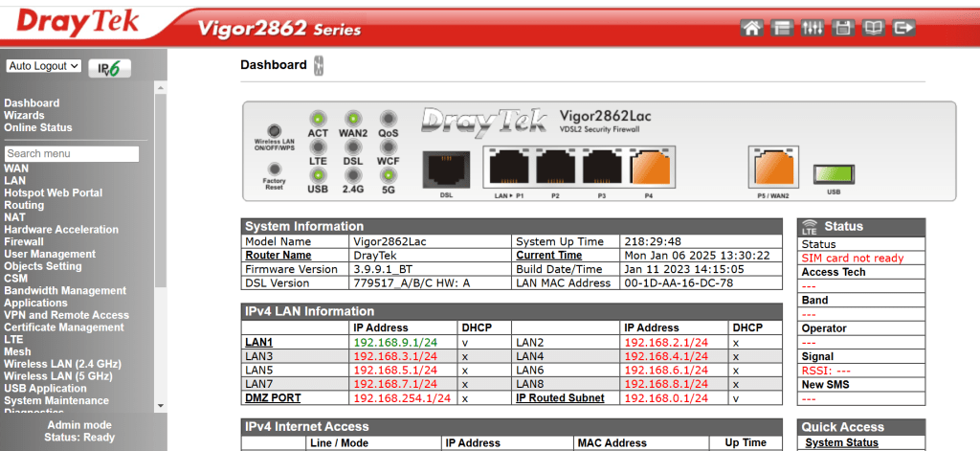This screenshot has height=451, width=980.
Task: Click the LAN MAC address 00-1D-AA-16-DC-78
Action: coord(679,282)
